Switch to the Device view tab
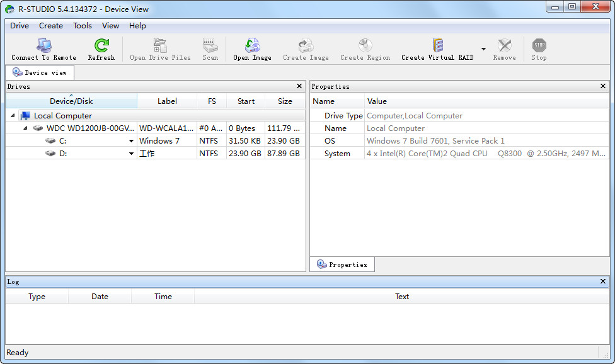615x364 pixels. pos(40,72)
